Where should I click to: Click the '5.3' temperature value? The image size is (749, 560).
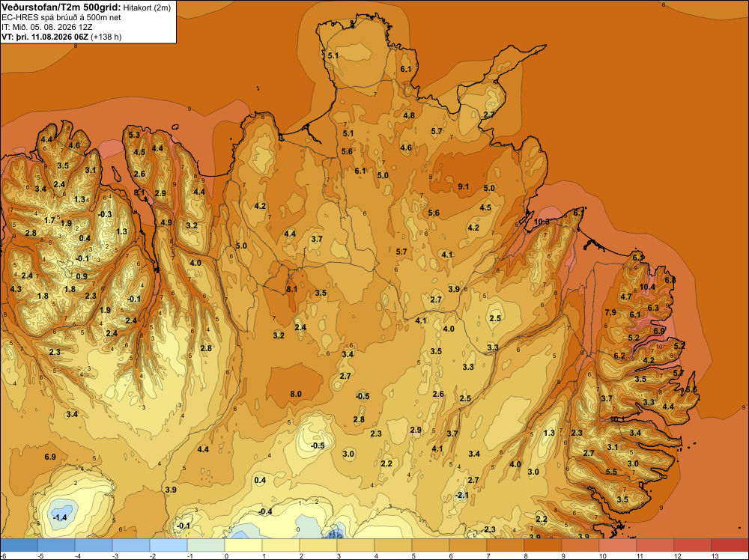point(134,135)
